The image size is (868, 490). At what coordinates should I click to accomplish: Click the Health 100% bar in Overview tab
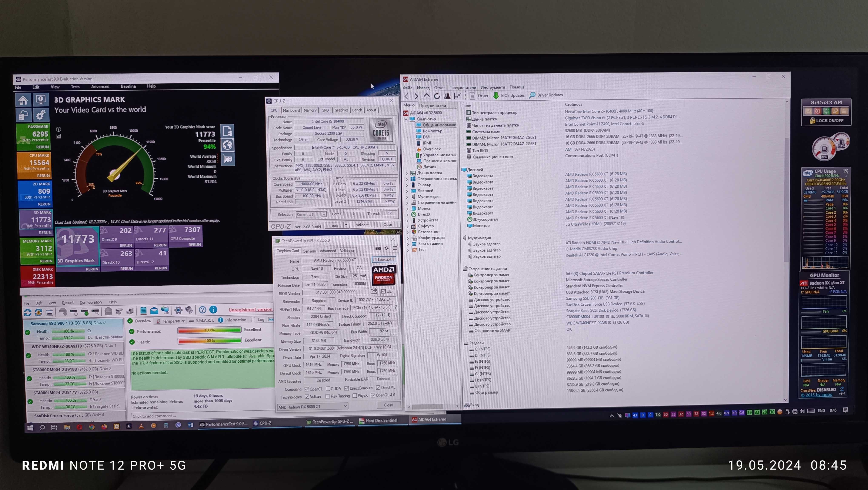coord(210,341)
